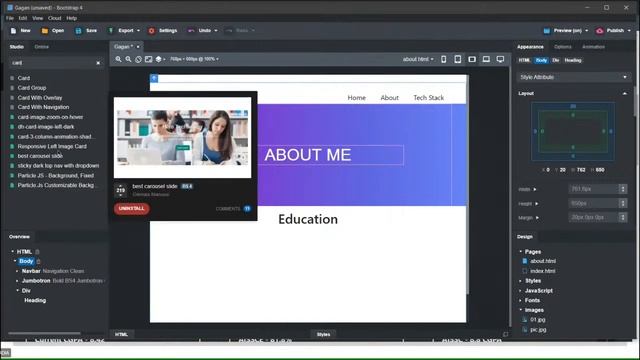Open the stage size dropdown

194,59
